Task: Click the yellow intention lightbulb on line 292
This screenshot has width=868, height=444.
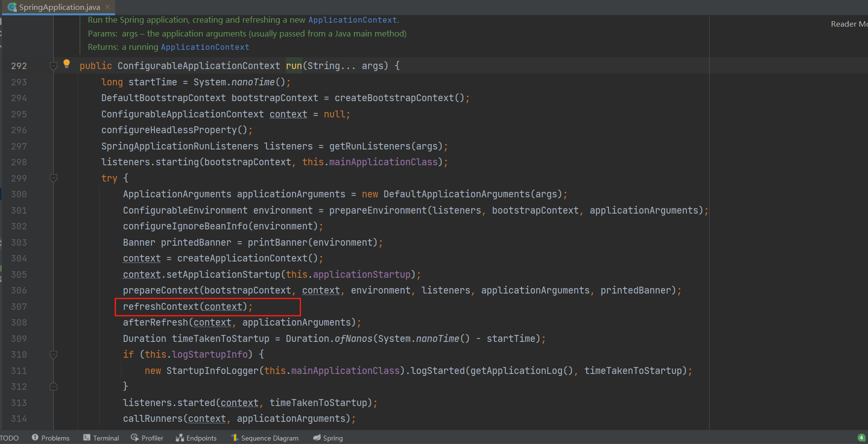Action: (x=67, y=64)
